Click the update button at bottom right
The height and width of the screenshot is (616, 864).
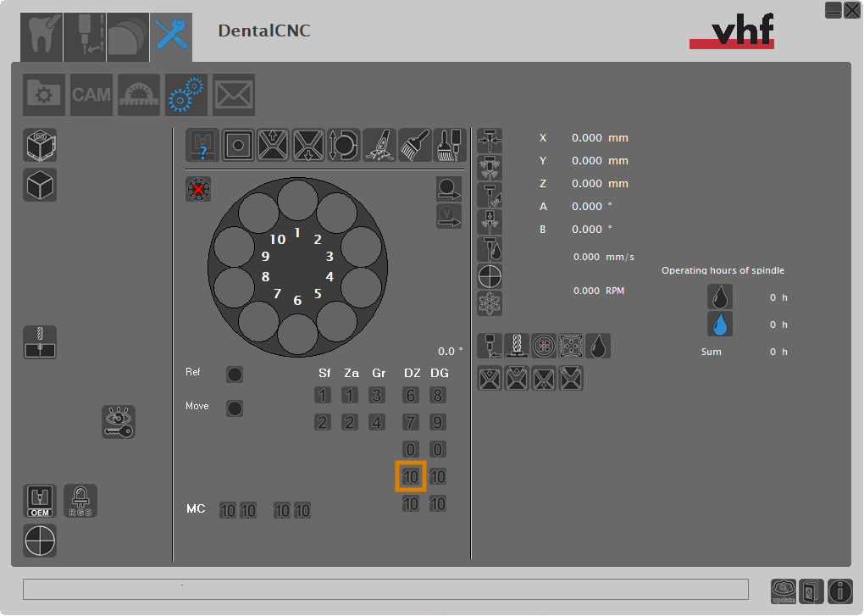coord(784,591)
